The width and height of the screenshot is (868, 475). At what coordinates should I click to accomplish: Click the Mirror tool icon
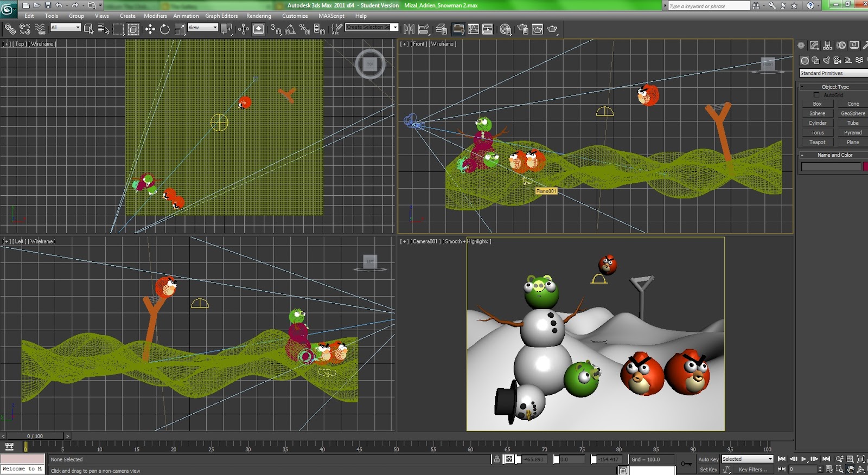click(x=409, y=29)
